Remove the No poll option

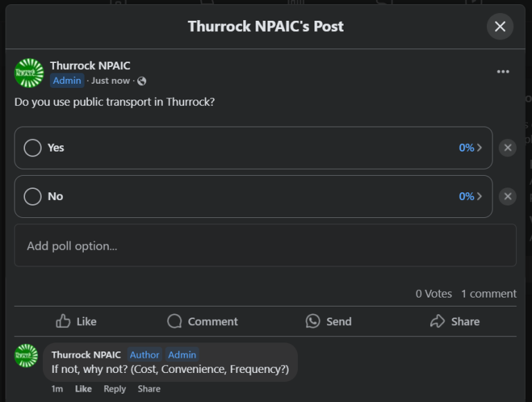[x=508, y=197]
